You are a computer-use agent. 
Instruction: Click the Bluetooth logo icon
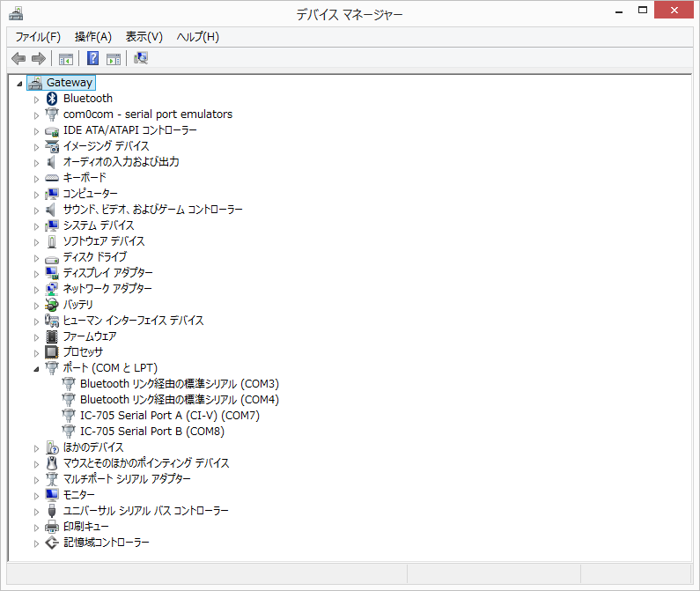tap(52, 99)
